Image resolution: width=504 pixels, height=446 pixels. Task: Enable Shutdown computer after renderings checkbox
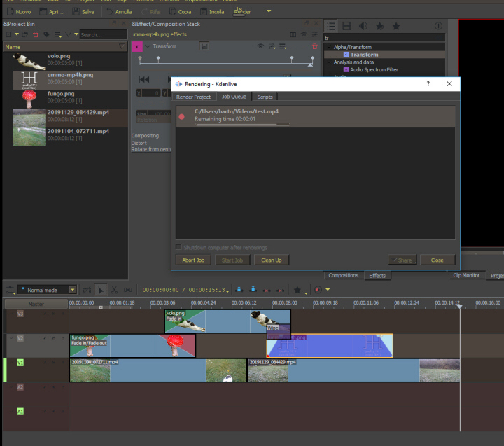[x=178, y=247]
